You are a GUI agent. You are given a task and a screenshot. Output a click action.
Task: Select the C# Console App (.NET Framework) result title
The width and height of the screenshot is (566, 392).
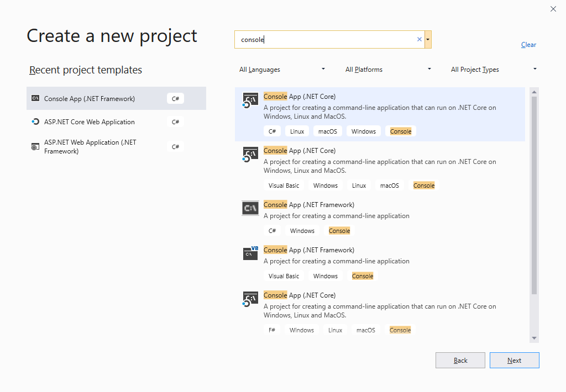[x=309, y=204]
